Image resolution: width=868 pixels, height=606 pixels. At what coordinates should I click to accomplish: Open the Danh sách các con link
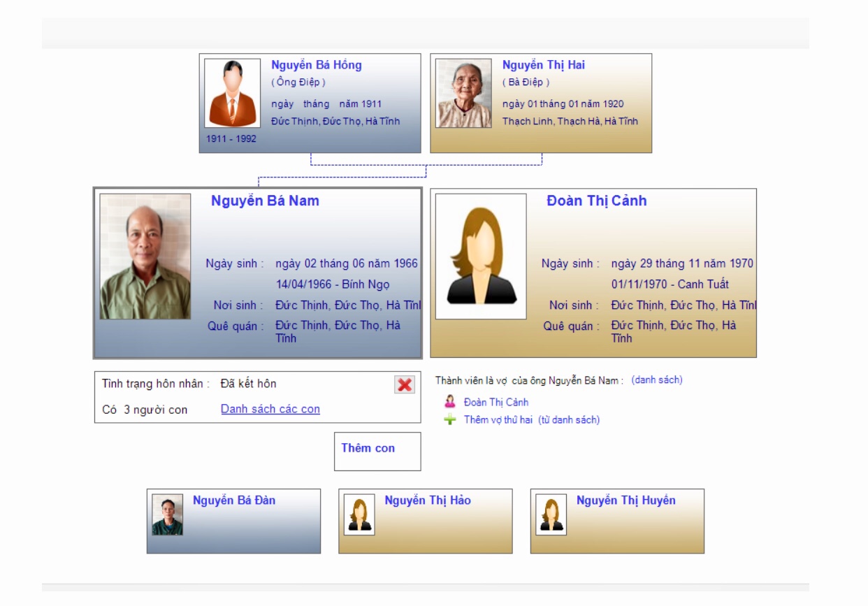(270, 410)
